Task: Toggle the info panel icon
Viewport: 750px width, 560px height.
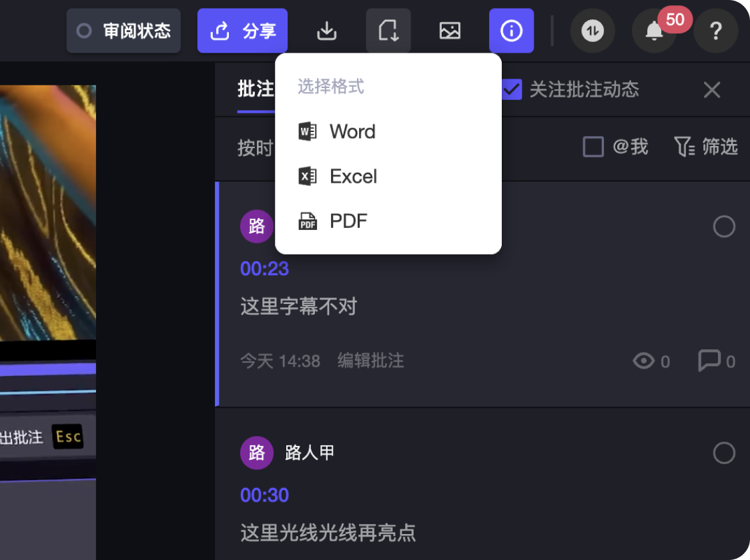Action: pos(511,31)
